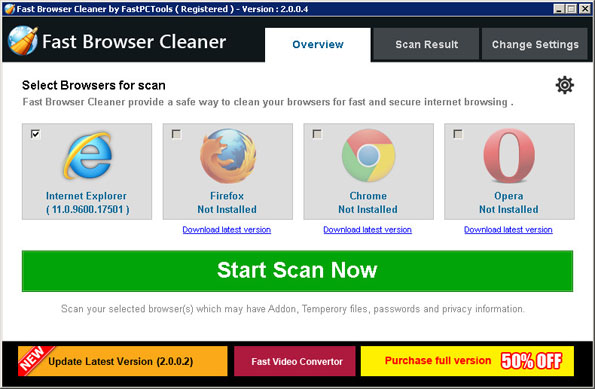The image size is (595, 389).
Task: Switch to the Overview tab
Action: pos(318,44)
